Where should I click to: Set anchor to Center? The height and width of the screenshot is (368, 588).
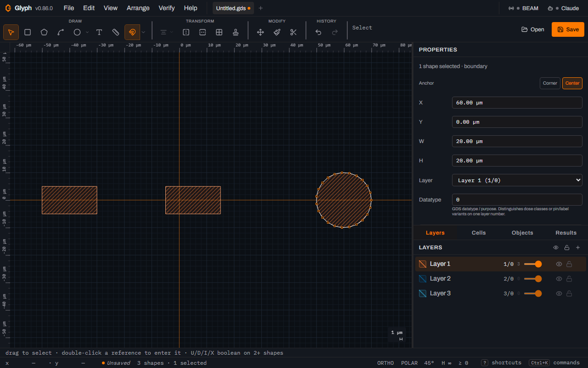tap(572, 83)
